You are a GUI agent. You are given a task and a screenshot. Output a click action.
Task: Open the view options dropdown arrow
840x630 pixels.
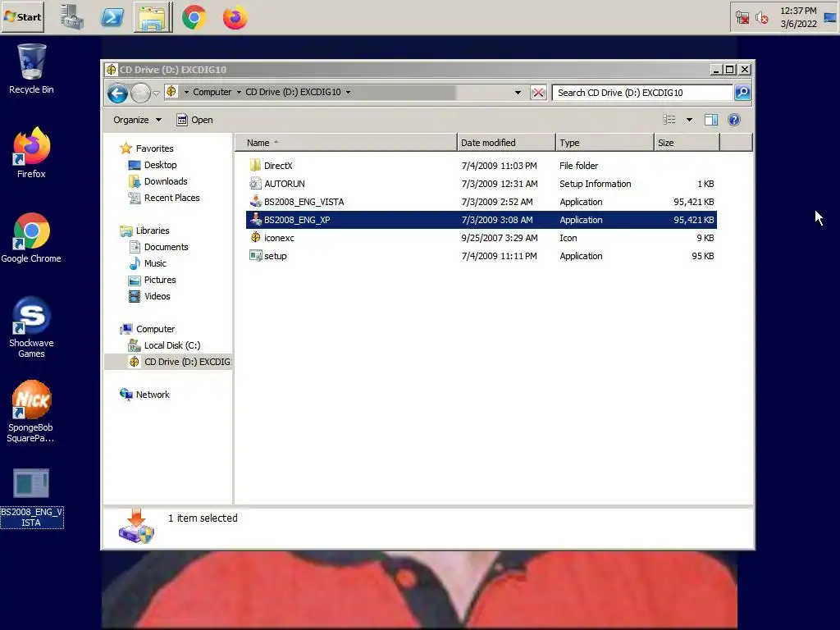(689, 120)
